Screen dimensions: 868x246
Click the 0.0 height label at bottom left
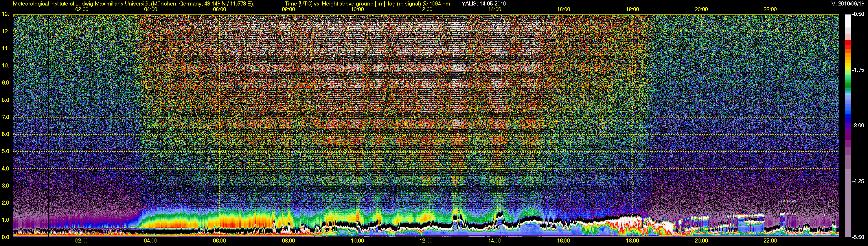(5, 237)
